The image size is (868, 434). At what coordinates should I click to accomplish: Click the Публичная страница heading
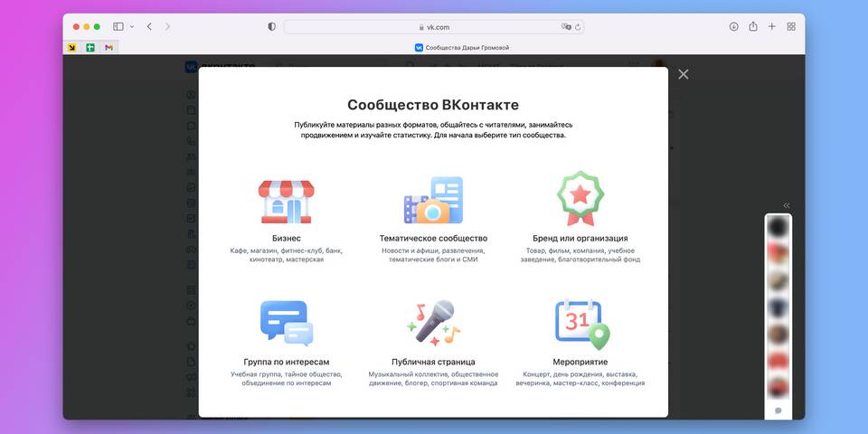coord(433,362)
